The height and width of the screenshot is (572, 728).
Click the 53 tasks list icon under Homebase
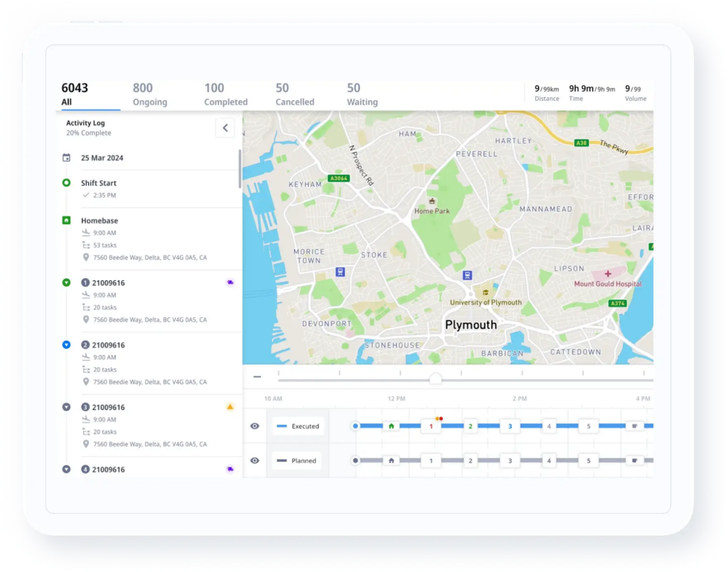click(x=86, y=245)
